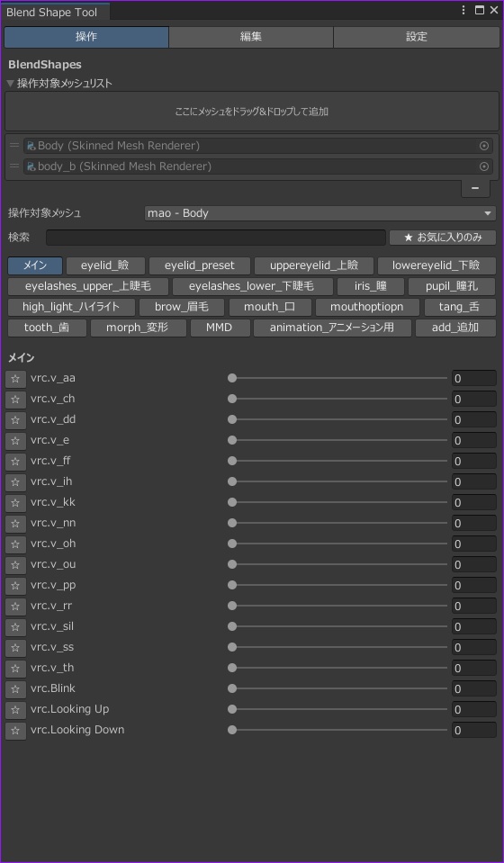Select the Body (Skinned Mesh Renderer) field
The width and height of the screenshot is (504, 863).
click(x=257, y=146)
